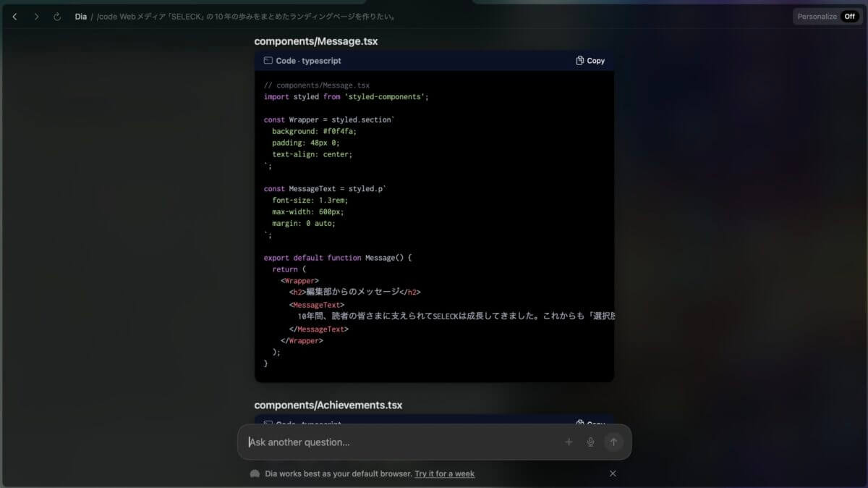Viewport: 868px width, 488px height.
Task: Open the 'Try it for a week' link
Action: pyautogui.click(x=445, y=474)
